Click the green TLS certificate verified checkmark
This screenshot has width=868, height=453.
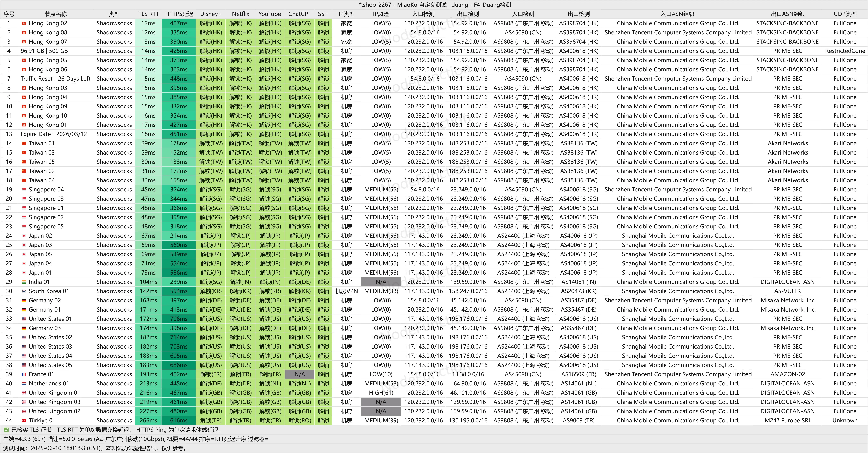tap(6, 430)
